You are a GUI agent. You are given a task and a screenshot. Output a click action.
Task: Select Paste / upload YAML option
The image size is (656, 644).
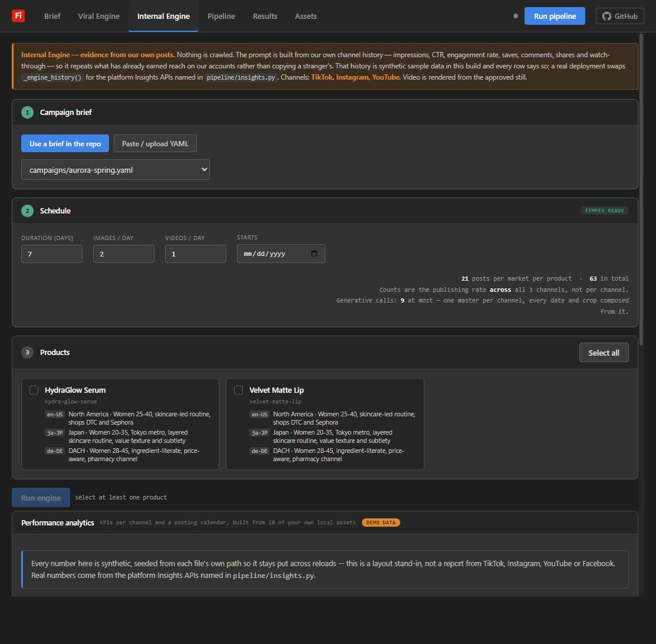[155, 144]
